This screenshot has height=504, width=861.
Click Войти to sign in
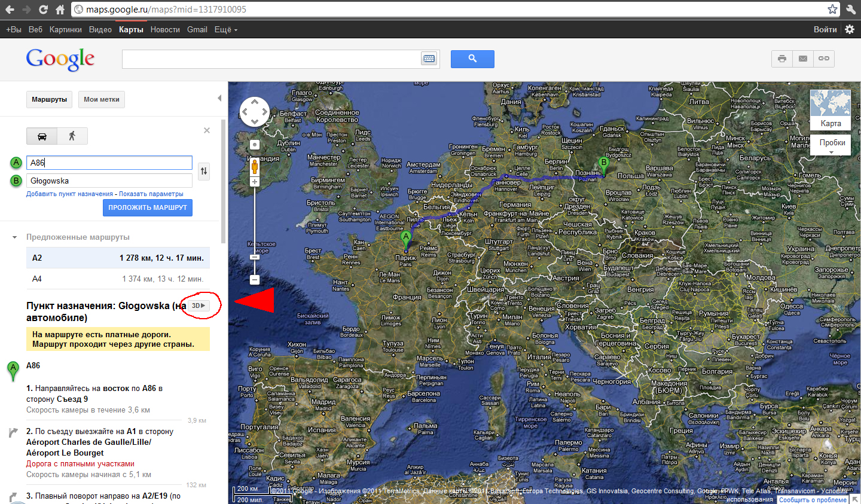pyautogui.click(x=825, y=29)
